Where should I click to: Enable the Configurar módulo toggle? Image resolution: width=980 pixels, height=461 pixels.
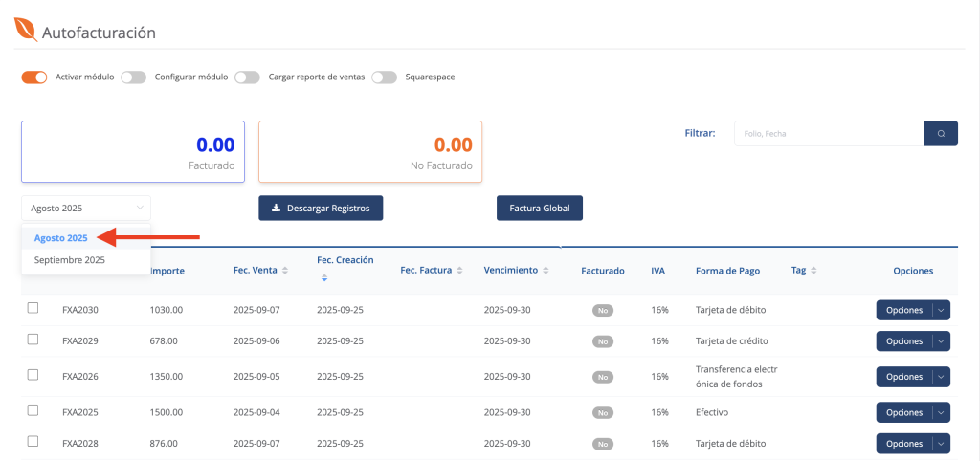pyautogui.click(x=133, y=77)
